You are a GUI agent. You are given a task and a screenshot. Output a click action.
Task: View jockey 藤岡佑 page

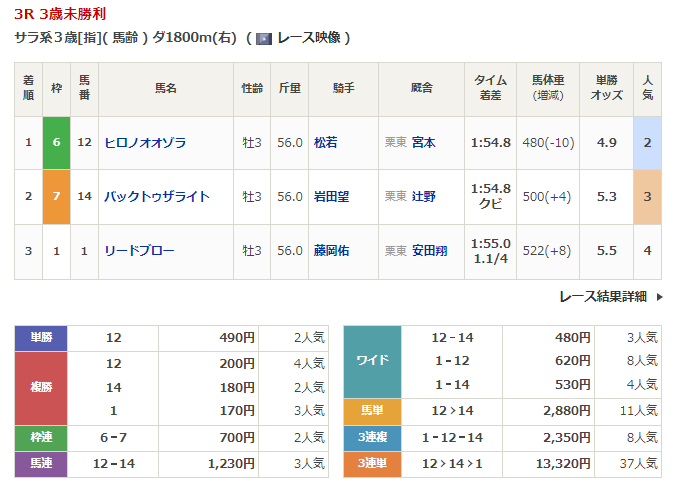click(331, 251)
